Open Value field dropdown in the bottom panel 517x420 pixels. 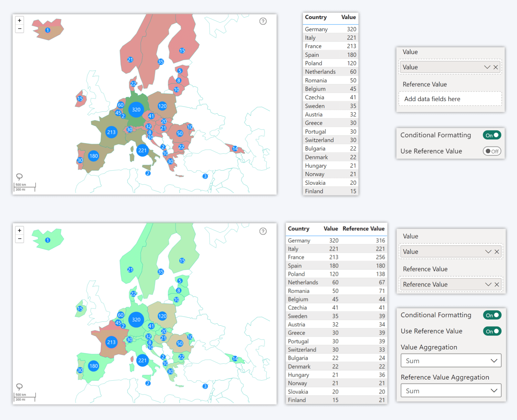(488, 252)
